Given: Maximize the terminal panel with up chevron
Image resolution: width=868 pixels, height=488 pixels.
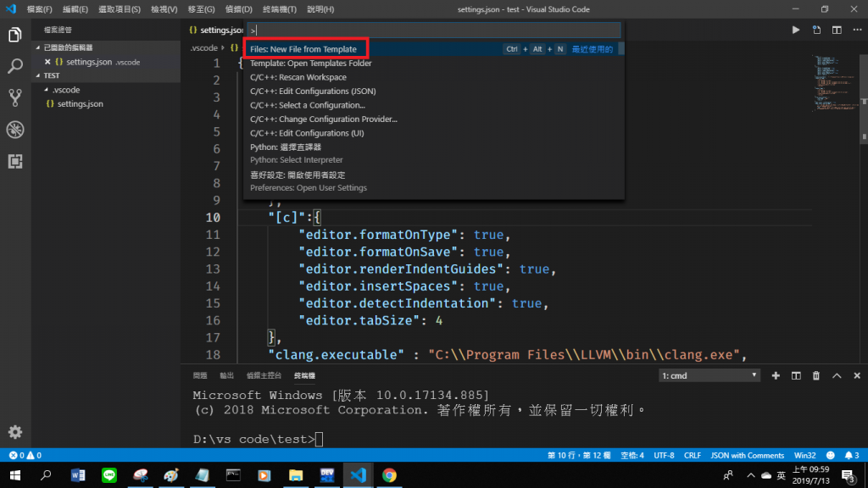Looking at the screenshot, I should click(x=837, y=375).
